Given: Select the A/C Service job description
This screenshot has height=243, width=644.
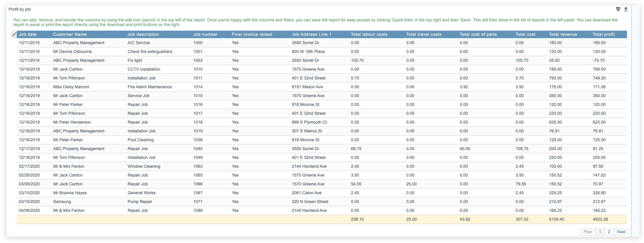Looking at the screenshot, I should [x=138, y=43].
